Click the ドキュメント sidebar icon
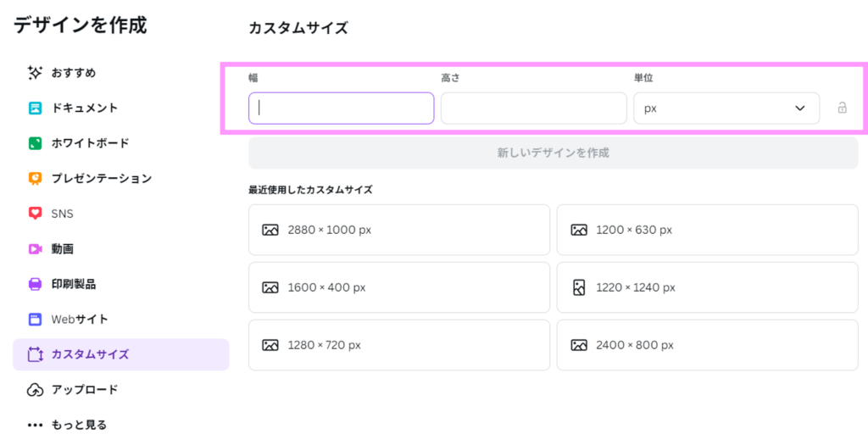This screenshot has width=868, height=434. click(35, 108)
